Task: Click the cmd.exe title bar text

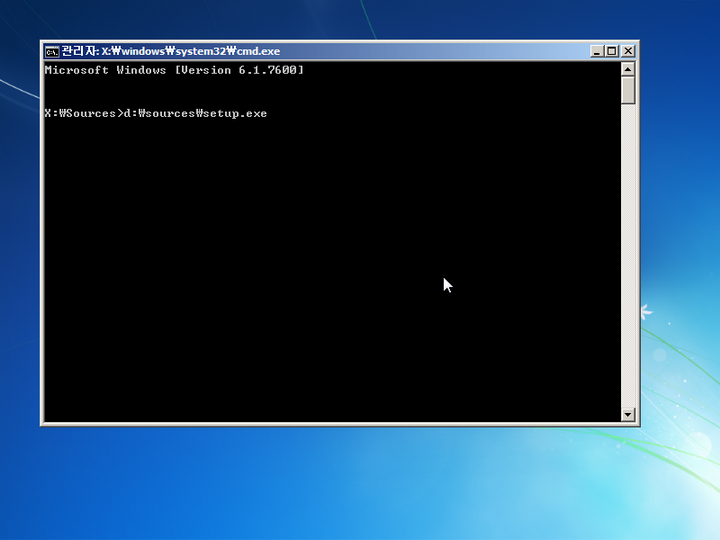Action: click(171, 51)
